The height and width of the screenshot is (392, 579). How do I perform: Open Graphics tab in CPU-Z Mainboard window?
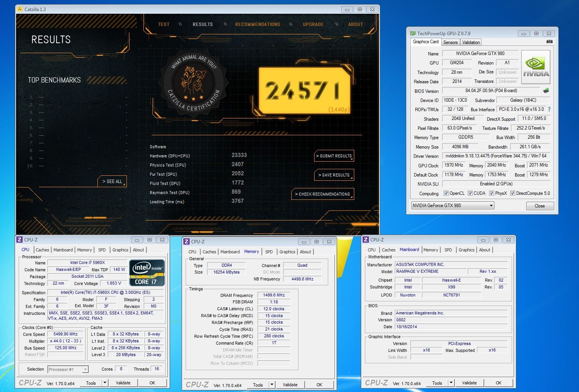[466, 250]
